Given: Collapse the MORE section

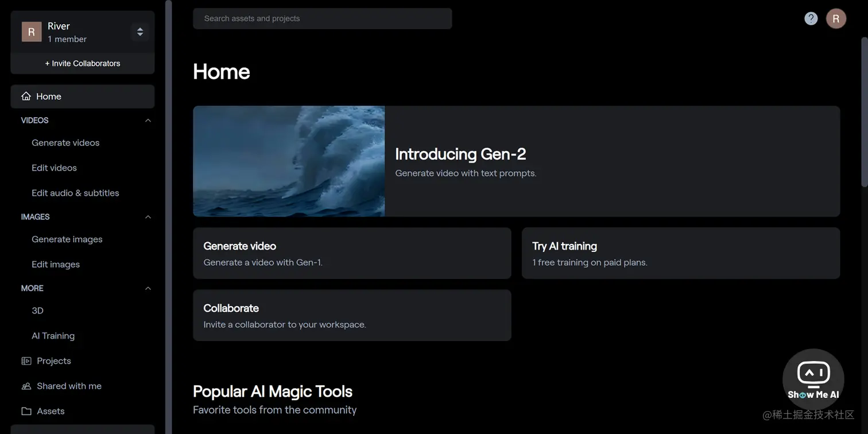Looking at the screenshot, I should pos(148,288).
